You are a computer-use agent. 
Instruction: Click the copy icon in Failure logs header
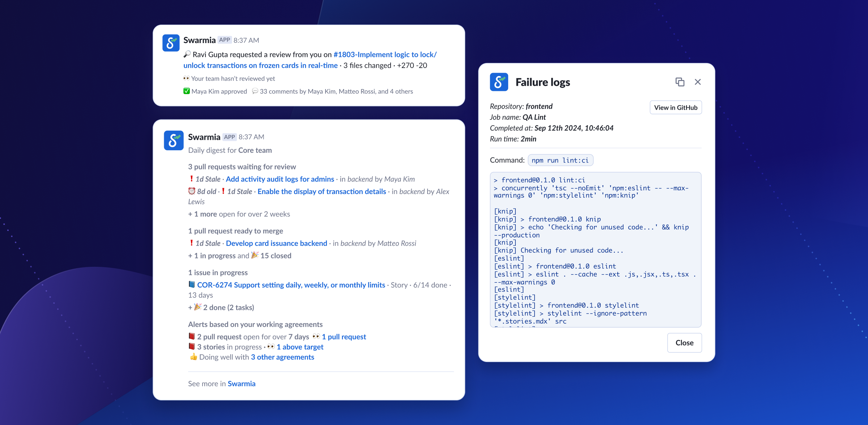pyautogui.click(x=680, y=82)
